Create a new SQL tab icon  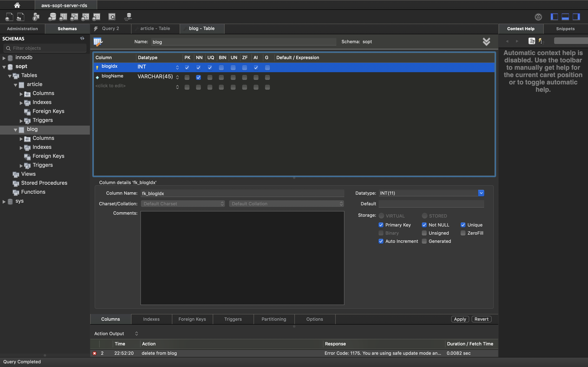click(x=9, y=17)
